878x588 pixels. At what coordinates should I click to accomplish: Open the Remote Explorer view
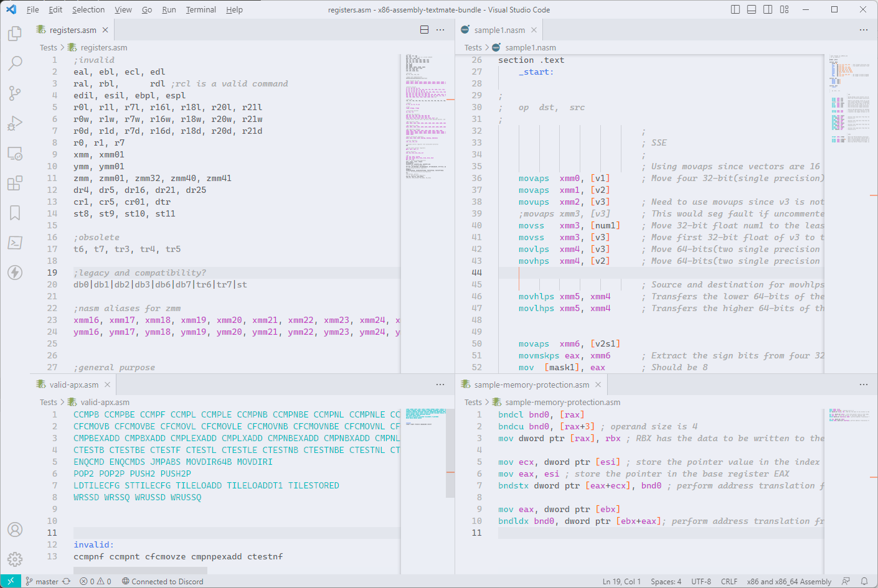click(x=15, y=153)
